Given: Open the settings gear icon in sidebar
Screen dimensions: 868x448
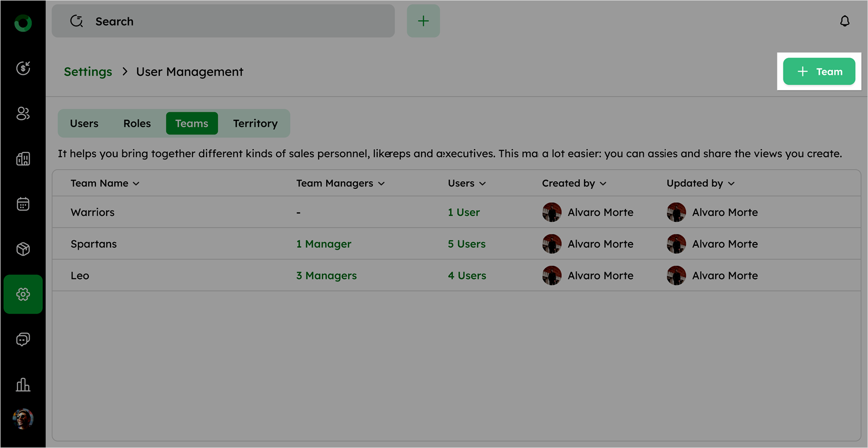Looking at the screenshot, I should [23, 294].
